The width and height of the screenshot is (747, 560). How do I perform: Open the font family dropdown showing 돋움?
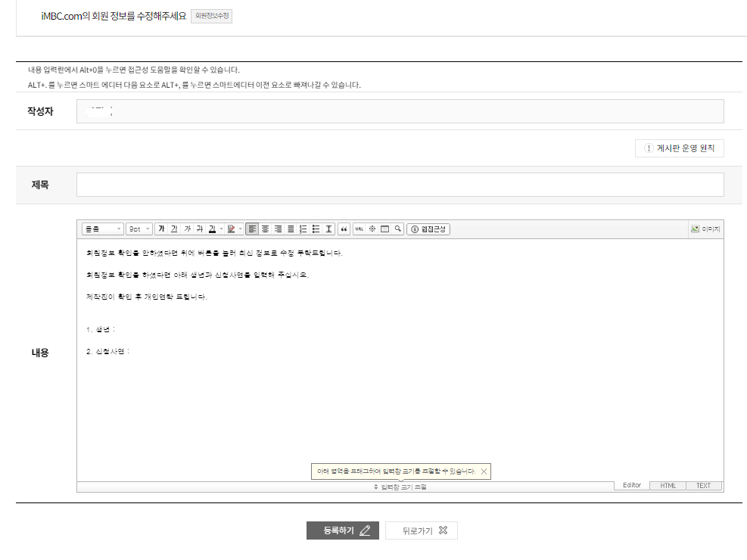(x=101, y=229)
